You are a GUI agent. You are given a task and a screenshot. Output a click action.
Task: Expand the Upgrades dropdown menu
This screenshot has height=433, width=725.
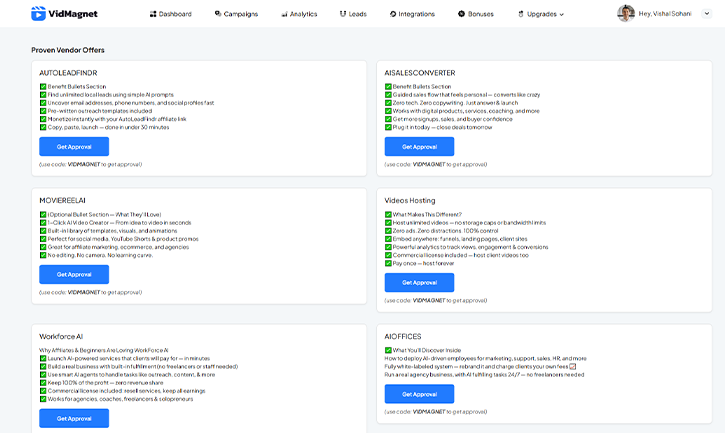[x=541, y=14]
